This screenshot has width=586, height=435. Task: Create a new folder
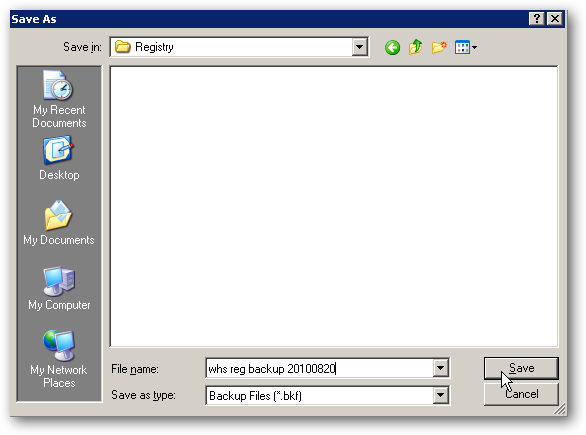pyautogui.click(x=439, y=47)
